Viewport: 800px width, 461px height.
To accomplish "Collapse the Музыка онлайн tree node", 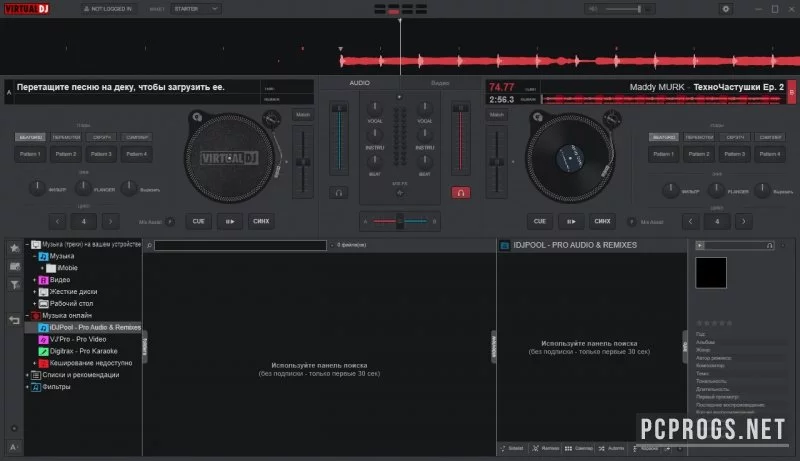I will (28, 316).
